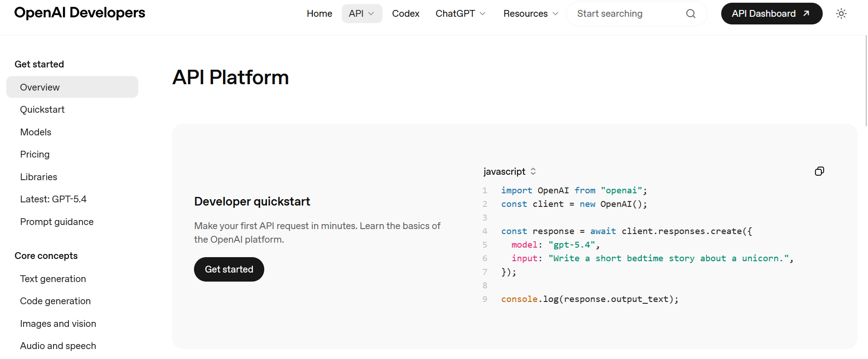Toggle the light/dark theme sun icon
The height and width of the screenshot is (359, 868).
(x=841, y=14)
